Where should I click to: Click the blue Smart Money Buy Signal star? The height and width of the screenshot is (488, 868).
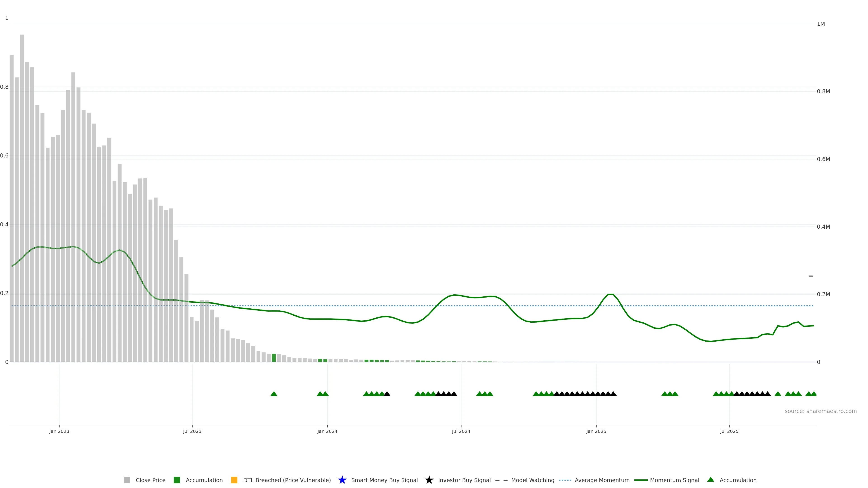342,480
